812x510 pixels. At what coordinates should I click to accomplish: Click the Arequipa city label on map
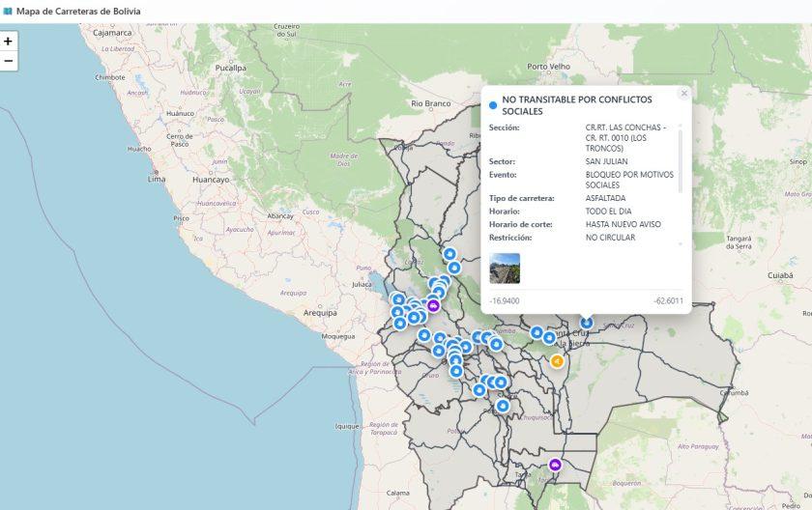(320, 313)
